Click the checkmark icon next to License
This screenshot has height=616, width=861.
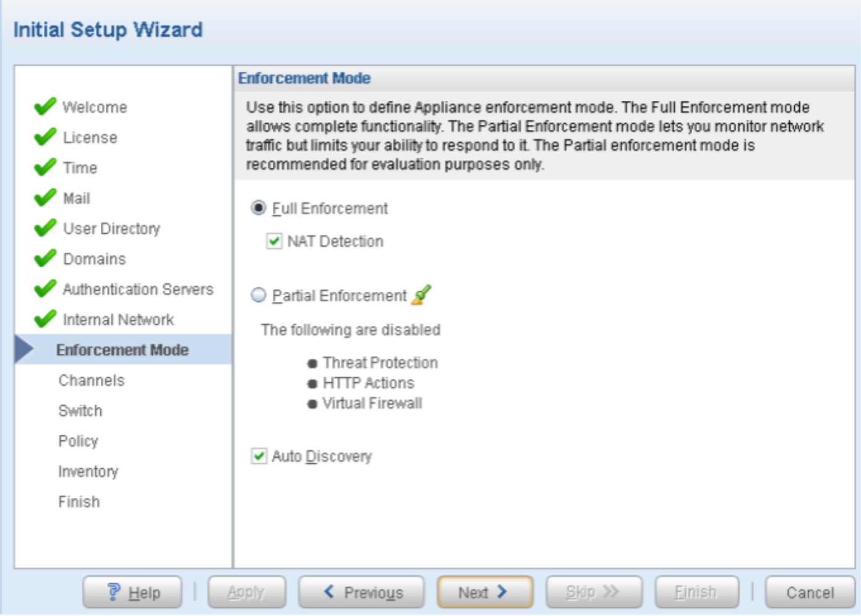click(x=45, y=137)
